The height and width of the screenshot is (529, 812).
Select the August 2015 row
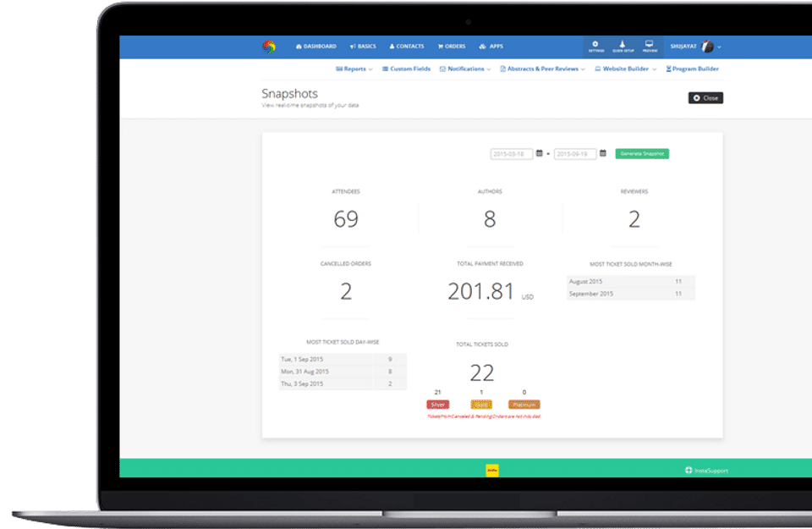click(631, 281)
